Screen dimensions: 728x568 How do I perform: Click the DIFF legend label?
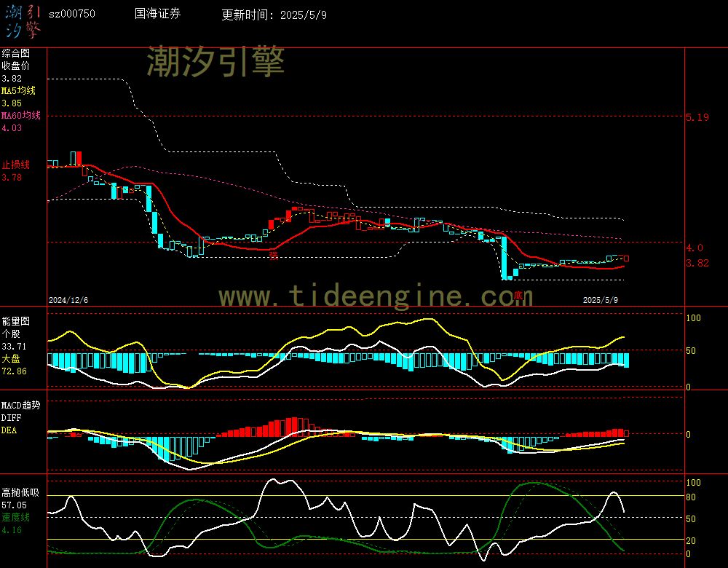click(x=11, y=418)
